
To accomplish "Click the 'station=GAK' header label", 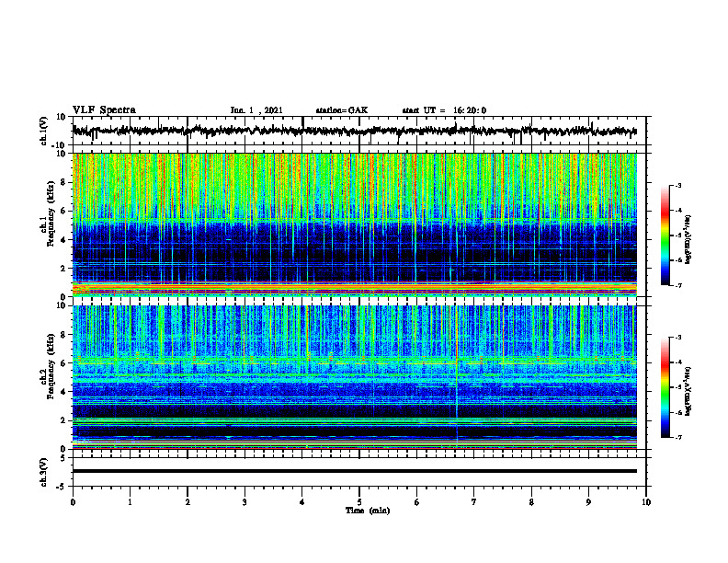I will 342,110.
